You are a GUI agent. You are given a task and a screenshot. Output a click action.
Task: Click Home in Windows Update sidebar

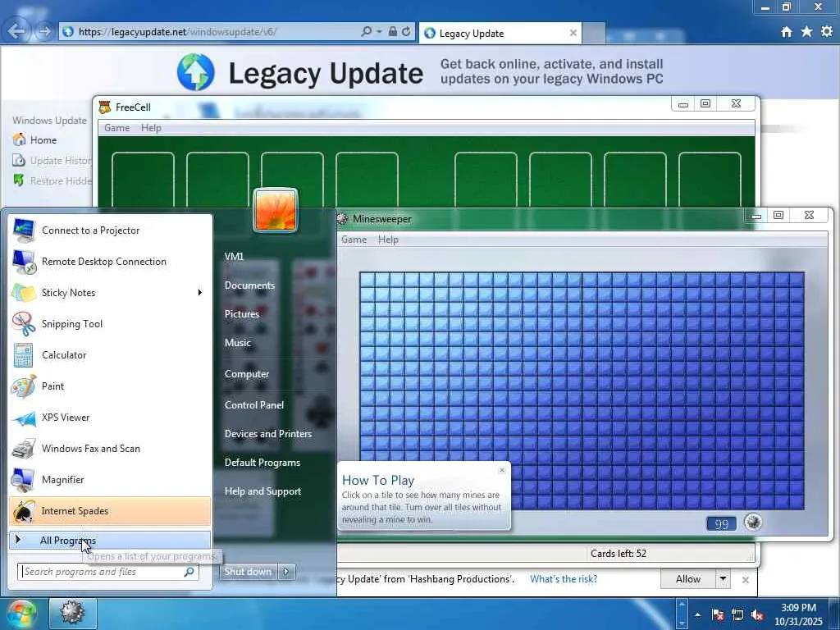pos(43,139)
